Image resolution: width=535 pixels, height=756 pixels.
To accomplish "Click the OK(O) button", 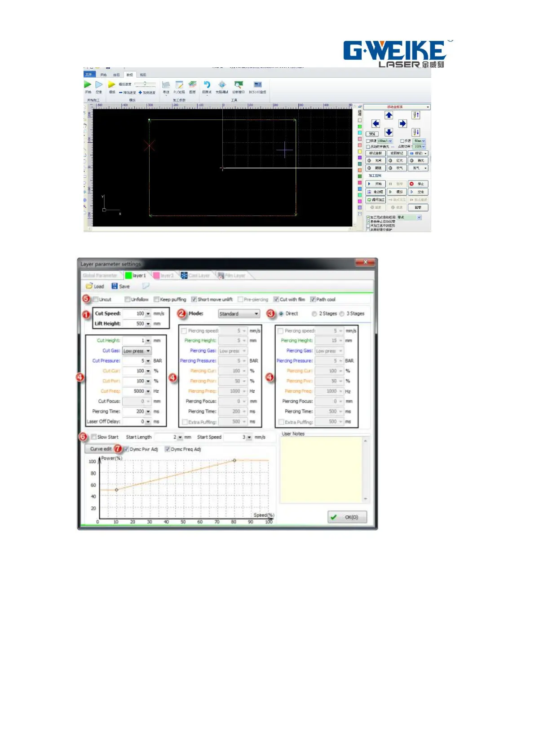I will 347,517.
